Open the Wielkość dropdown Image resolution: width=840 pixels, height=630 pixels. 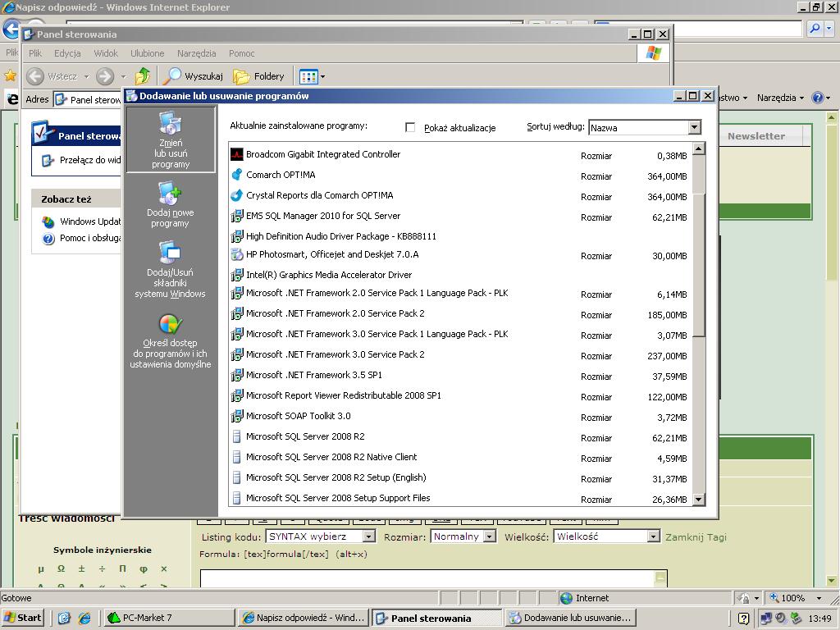[653, 536]
